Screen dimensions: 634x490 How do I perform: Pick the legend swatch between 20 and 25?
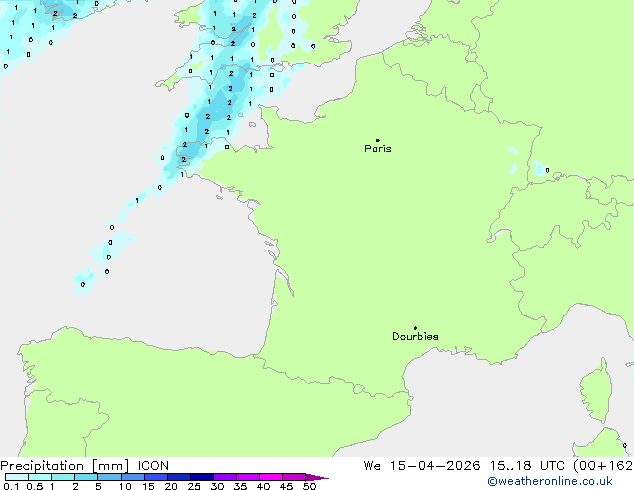coord(178,477)
